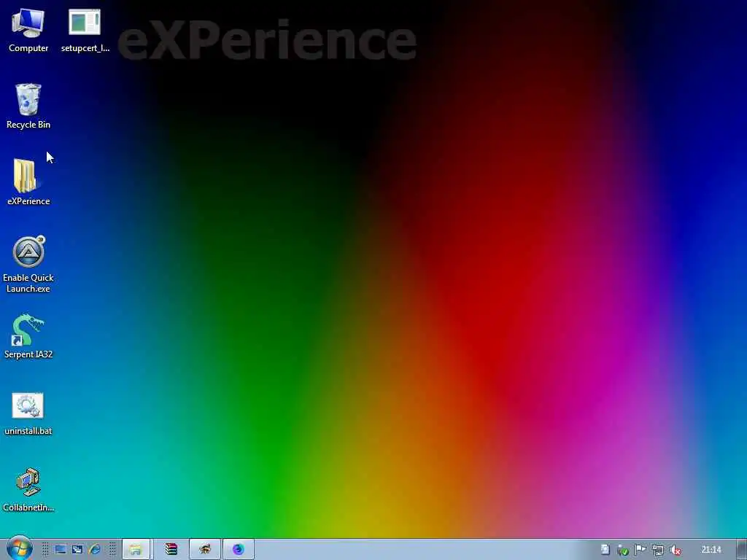
Task: Open the network connection tray icon
Action: [x=658, y=550]
